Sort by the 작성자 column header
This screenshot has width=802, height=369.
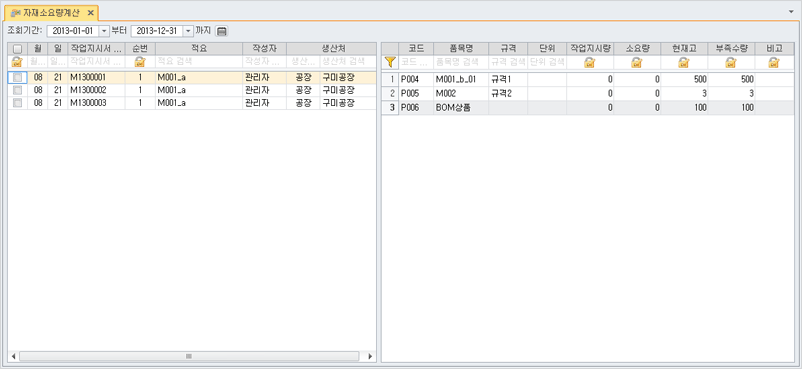[x=264, y=49]
